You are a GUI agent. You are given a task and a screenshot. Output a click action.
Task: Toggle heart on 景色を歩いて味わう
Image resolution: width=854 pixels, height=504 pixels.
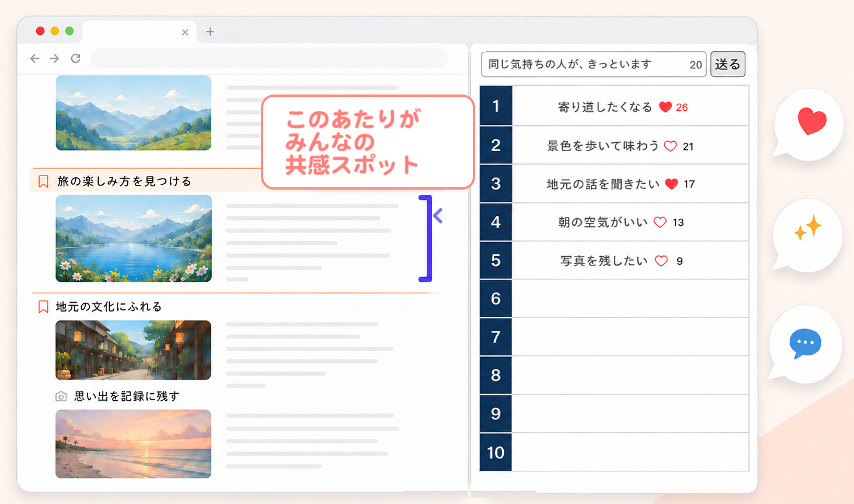click(670, 146)
